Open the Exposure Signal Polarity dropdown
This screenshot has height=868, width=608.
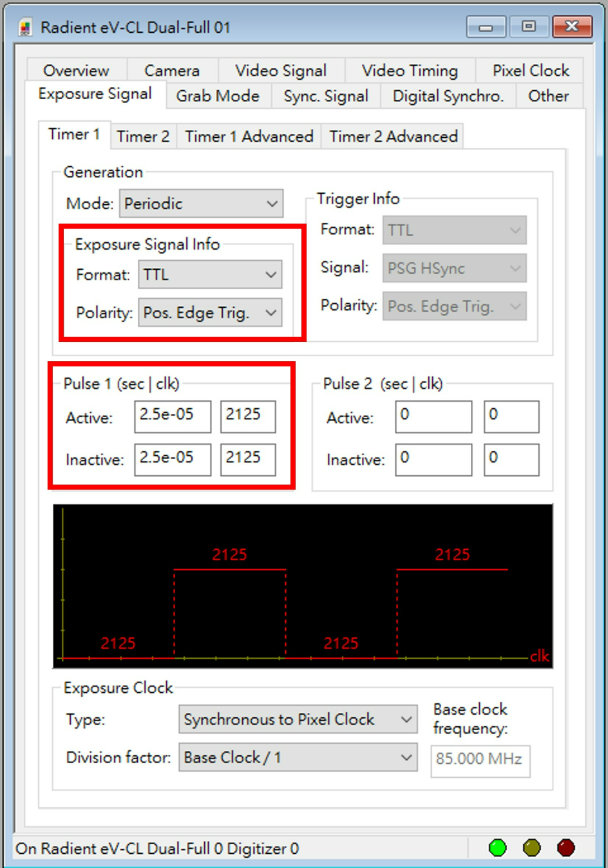coord(210,313)
